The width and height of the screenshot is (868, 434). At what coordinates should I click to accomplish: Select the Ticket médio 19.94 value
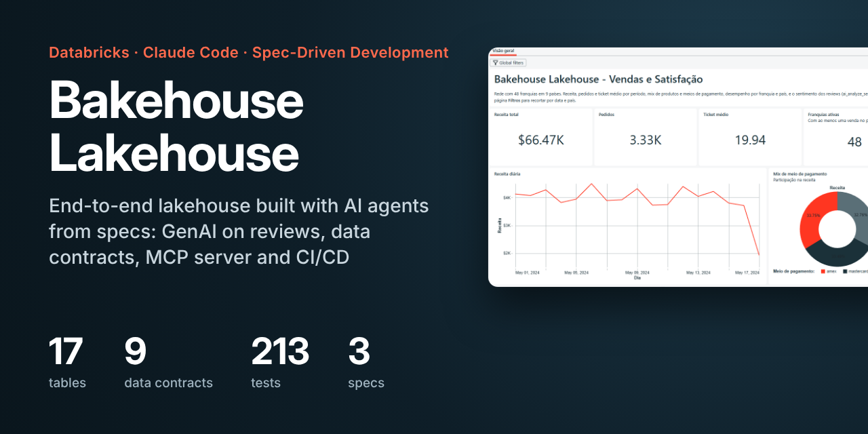(x=750, y=140)
